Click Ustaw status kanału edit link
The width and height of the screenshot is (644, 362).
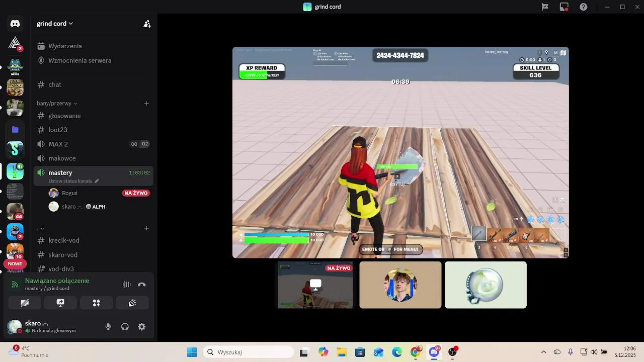pos(73,181)
